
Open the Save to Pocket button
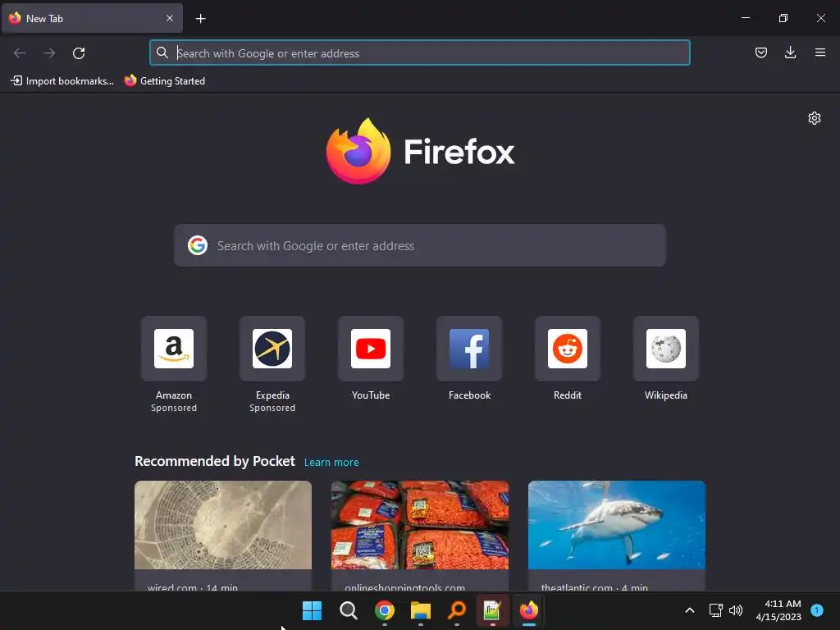761,52
